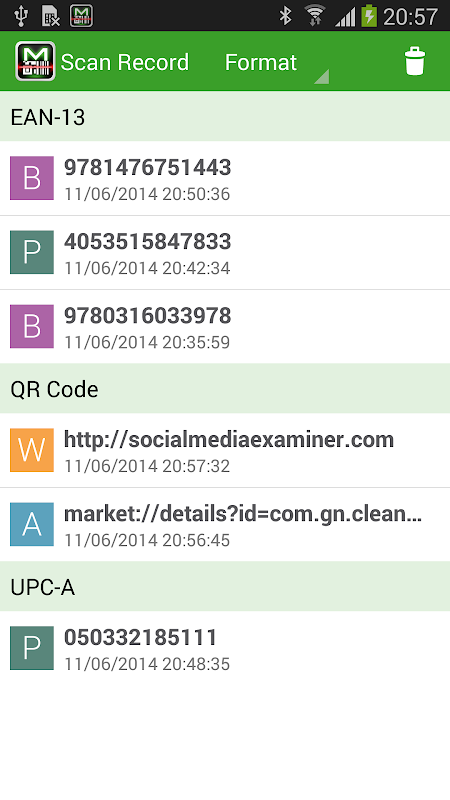
Task: Tap blue A app market icon
Action: (x=32, y=524)
